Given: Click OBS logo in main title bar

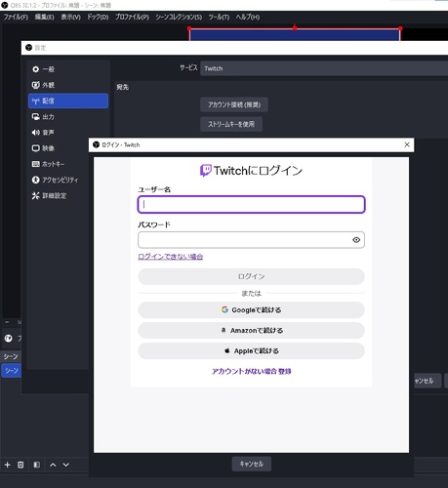Looking at the screenshot, I should pyautogui.click(x=5, y=5).
